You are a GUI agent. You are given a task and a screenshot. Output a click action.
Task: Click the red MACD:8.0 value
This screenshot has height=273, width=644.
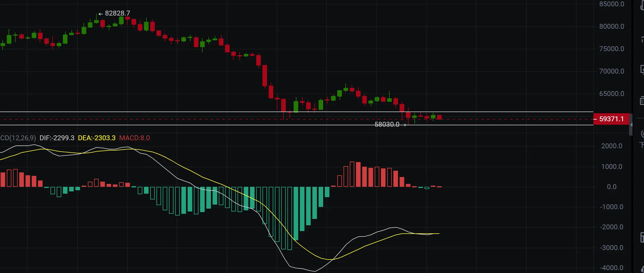[x=134, y=138]
